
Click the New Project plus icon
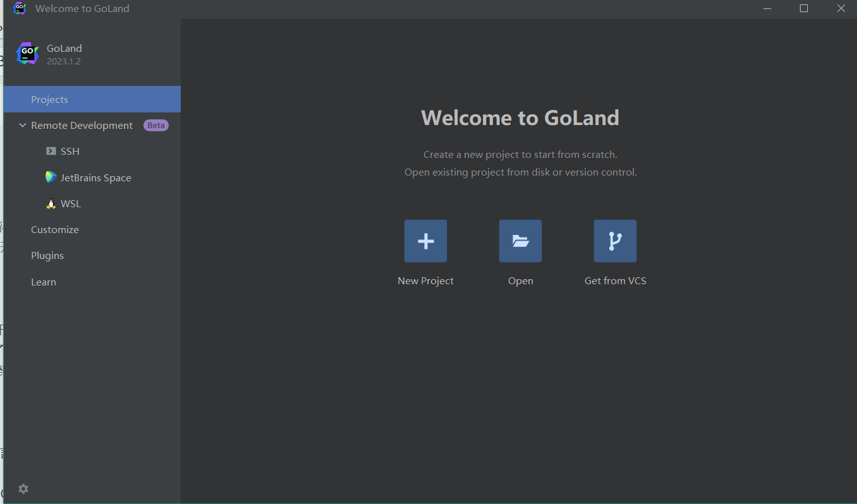pyautogui.click(x=425, y=241)
